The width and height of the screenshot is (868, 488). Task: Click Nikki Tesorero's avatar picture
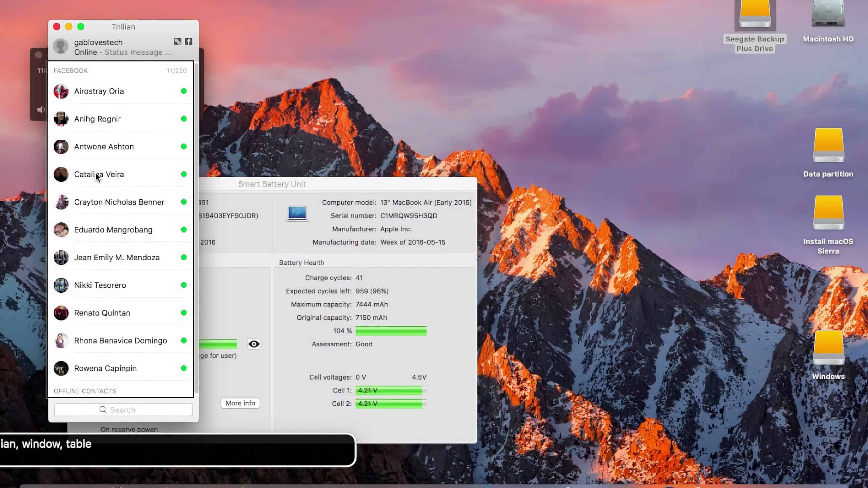(x=61, y=285)
